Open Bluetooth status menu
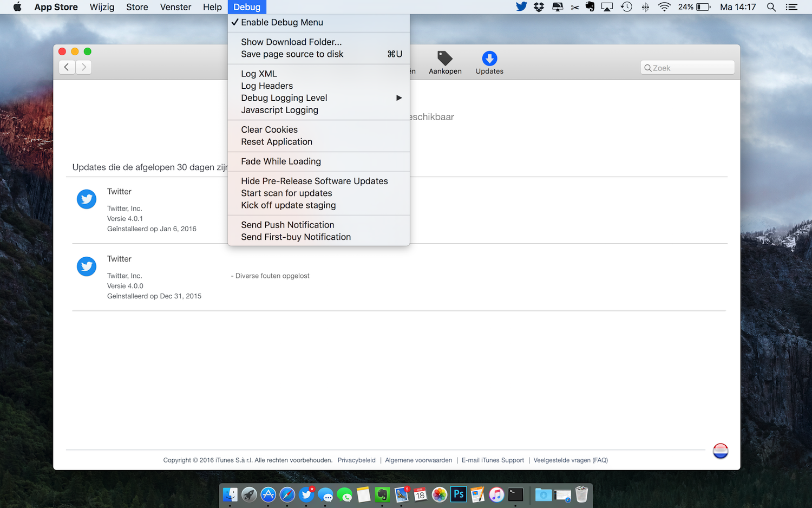This screenshot has height=508, width=812. click(x=645, y=7)
